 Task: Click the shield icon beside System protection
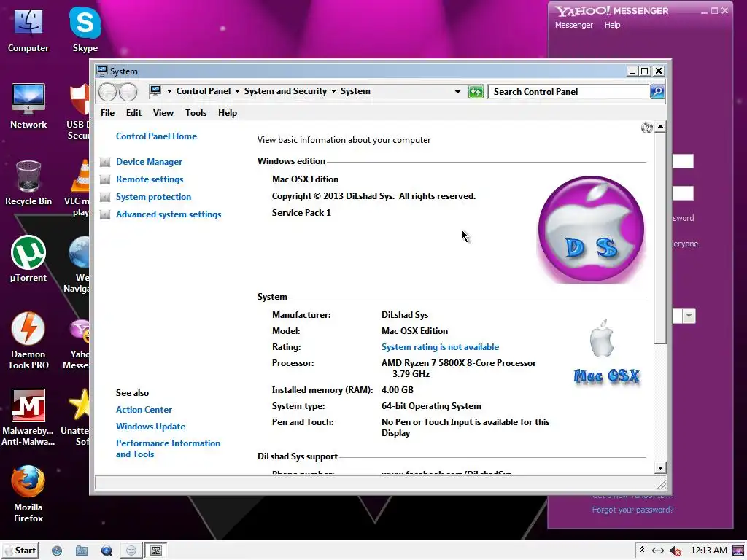point(105,197)
